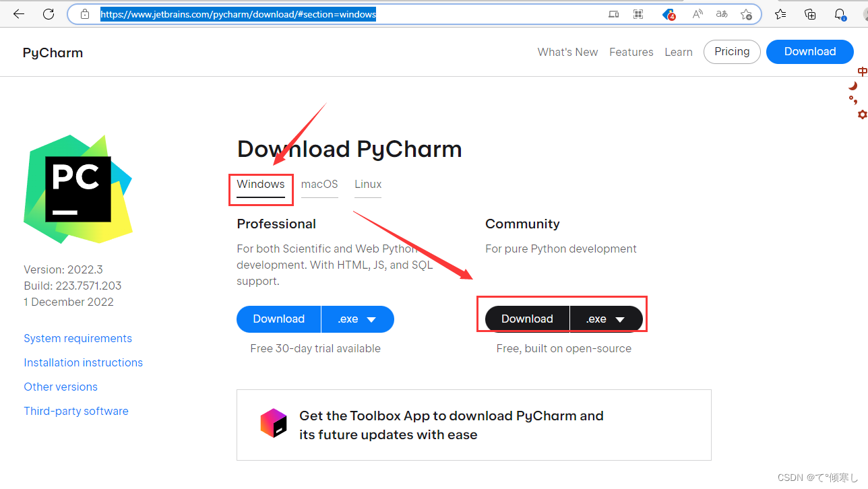
Task: Open the Installation instructions link
Action: coord(83,362)
